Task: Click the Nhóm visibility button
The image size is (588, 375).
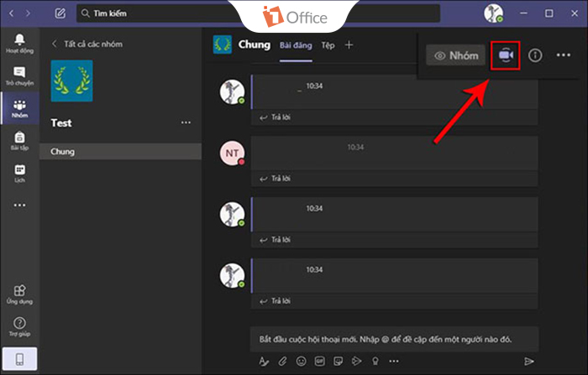Action: (x=455, y=55)
